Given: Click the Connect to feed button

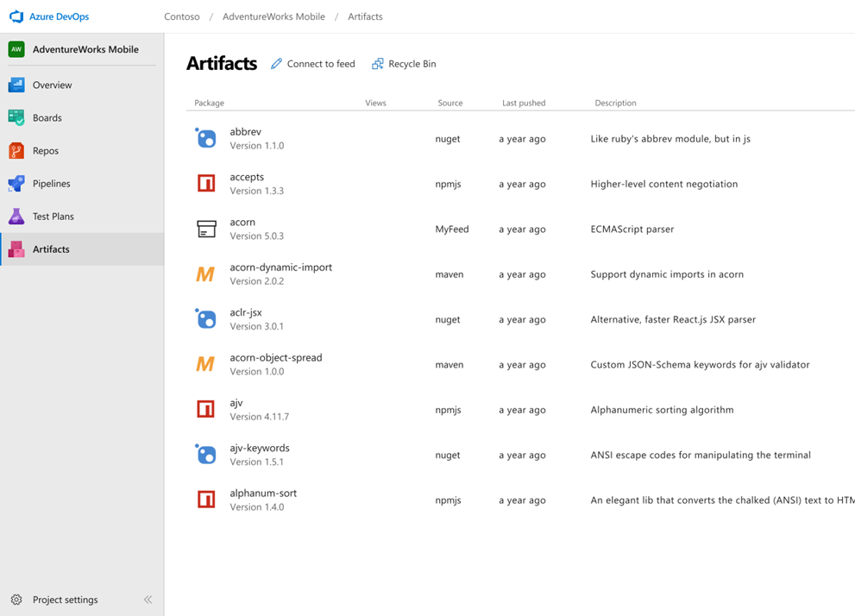Looking at the screenshot, I should click(312, 63).
